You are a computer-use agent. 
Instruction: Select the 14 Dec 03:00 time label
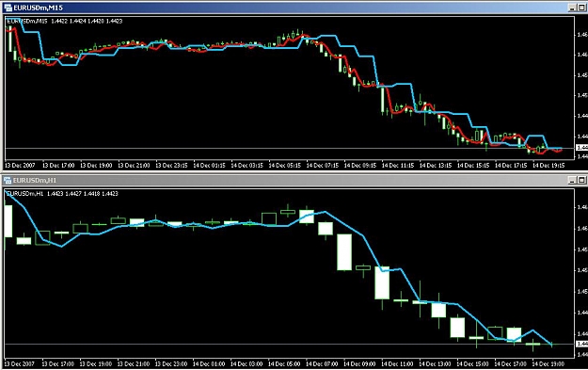click(246, 363)
